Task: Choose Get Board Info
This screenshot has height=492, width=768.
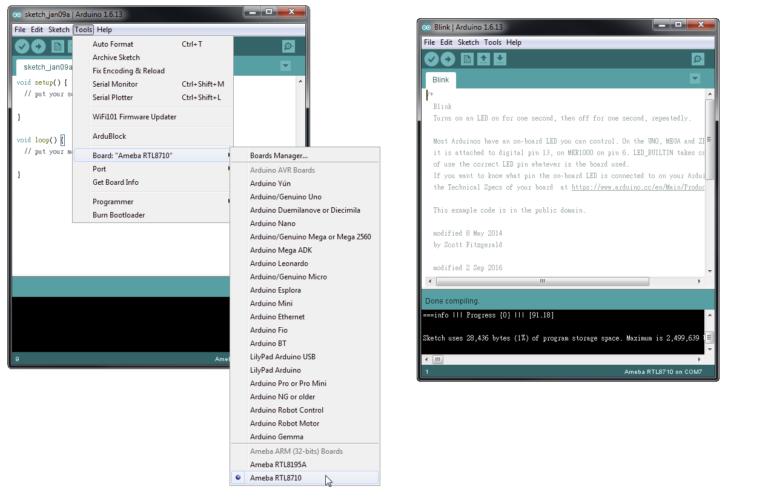Action: [x=153, y=182]
